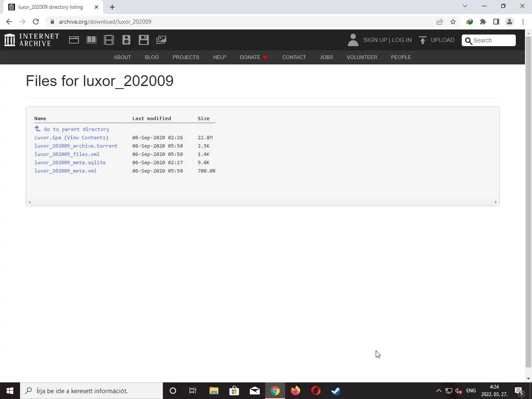Open the notification center icon
The width and height of the screenshot is (532, 399).
[x=519, y=391]
